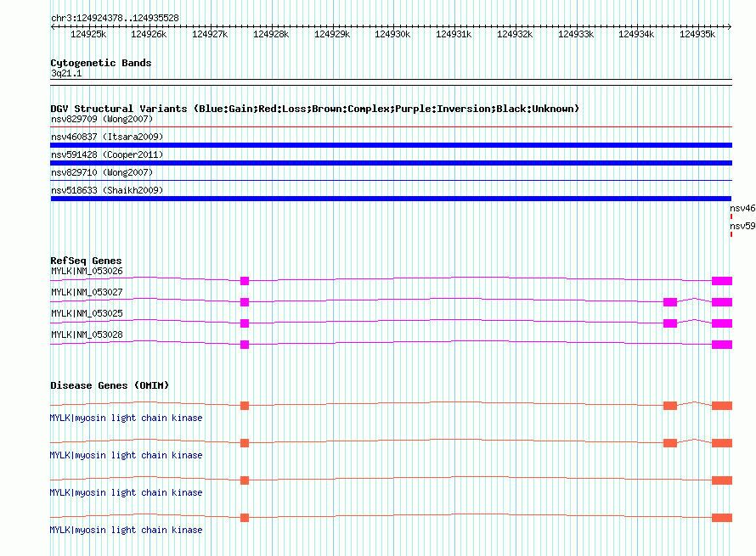Click the bottommost OMIM gene's small exon near 124927.5k
Image resolution: width=756 pixels, height=556 pixels.
[245, 518]
